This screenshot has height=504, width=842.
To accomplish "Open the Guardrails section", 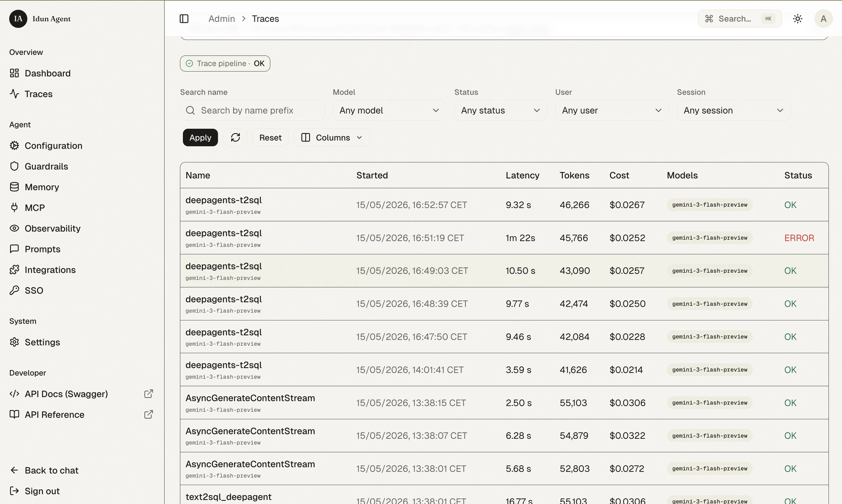I will (x=46, y=166).
